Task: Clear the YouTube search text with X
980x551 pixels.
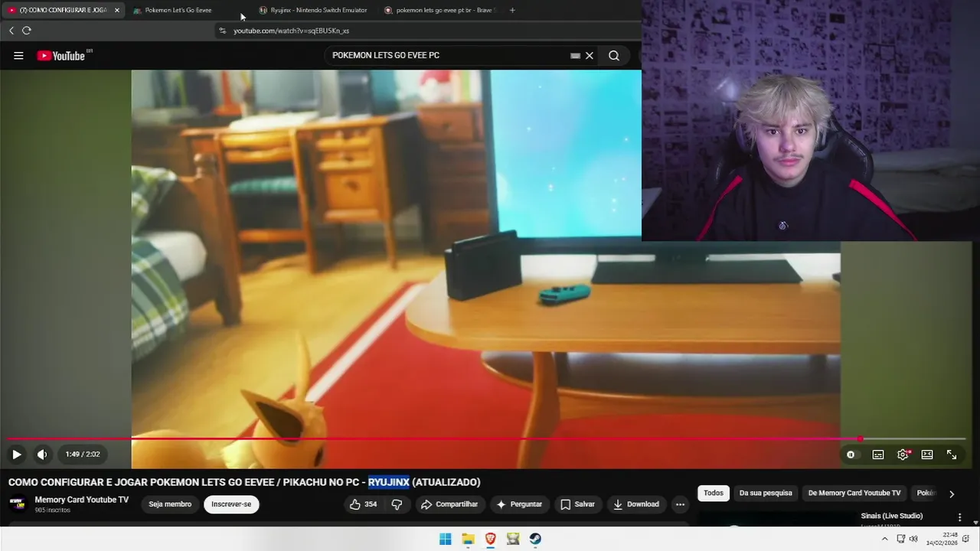Action: pos(590,55)
